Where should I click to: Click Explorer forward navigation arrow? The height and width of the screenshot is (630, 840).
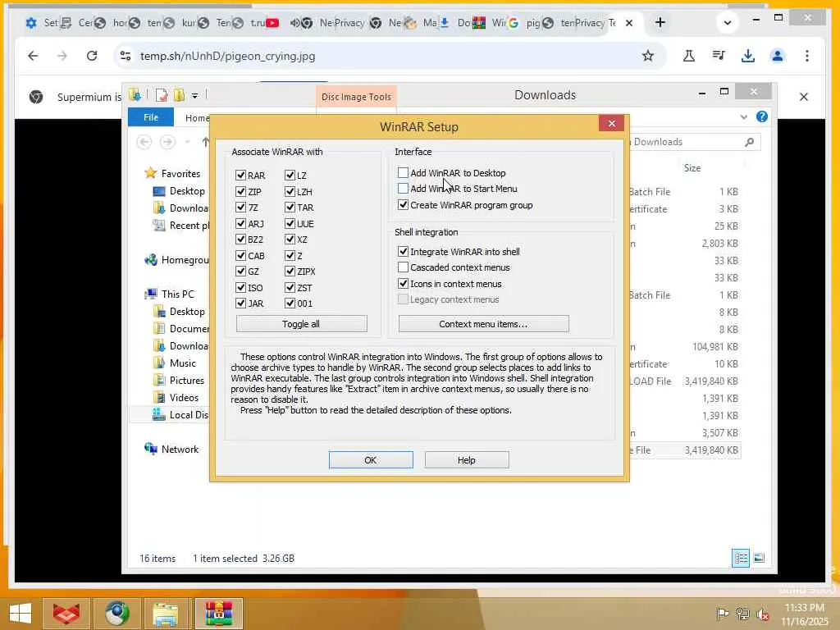pyautogui.click(x=167, y=142)
